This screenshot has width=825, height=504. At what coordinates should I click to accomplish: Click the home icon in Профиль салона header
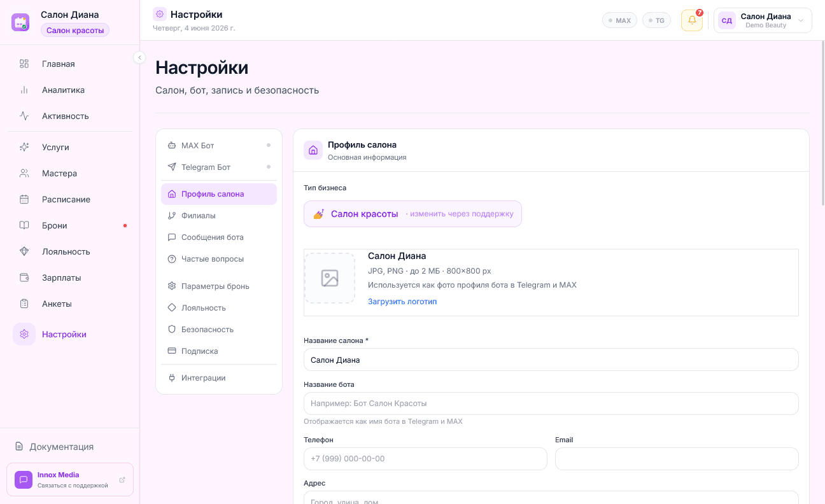313,150
